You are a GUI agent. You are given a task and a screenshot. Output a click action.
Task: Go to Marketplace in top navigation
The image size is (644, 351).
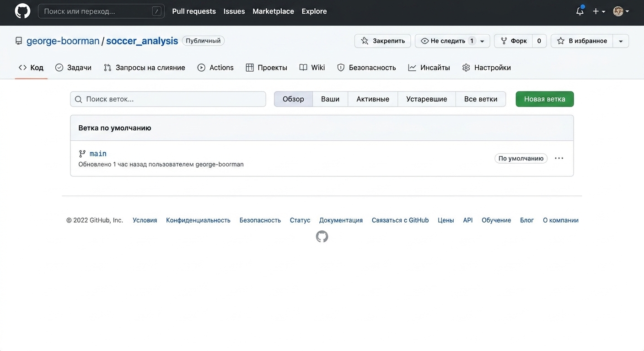(x=273, y=11)
